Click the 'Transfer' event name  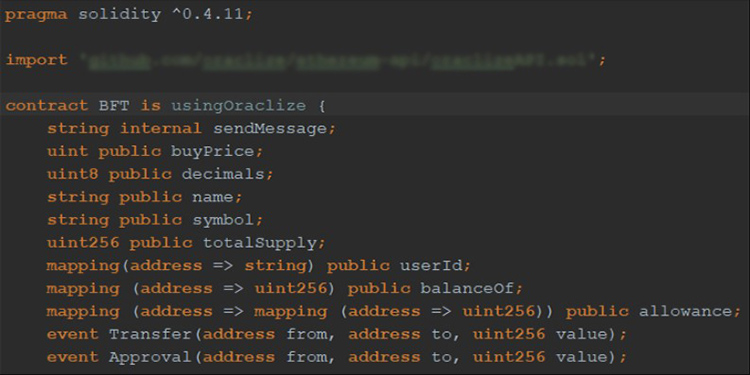click(150, 334)
